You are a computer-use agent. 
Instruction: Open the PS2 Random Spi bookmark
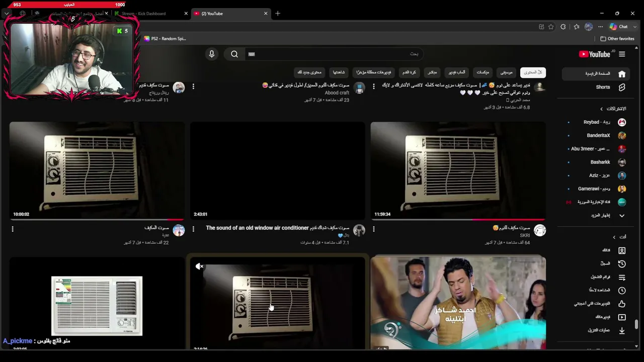pyautogui.click(x=165, y=39)
